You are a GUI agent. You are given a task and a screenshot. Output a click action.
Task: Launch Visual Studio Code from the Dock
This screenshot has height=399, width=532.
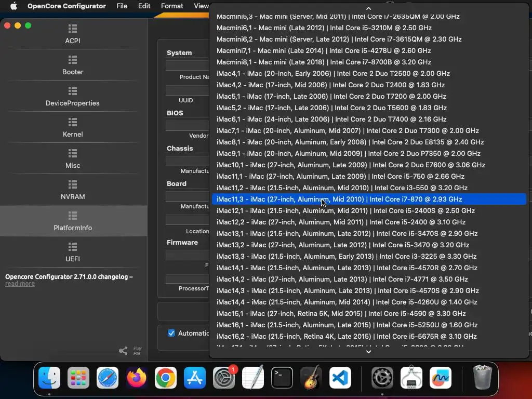[x=340, y=378]
